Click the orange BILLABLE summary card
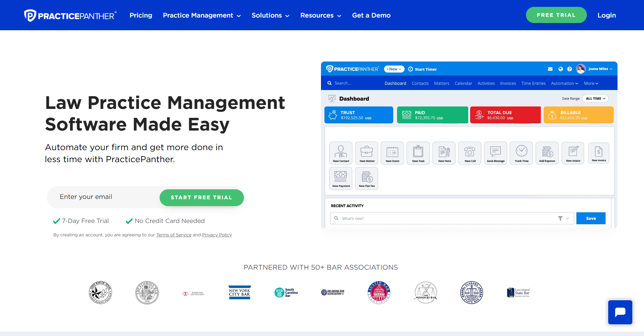The height and width of the screenshot is (336, 644). click(578, 115)
